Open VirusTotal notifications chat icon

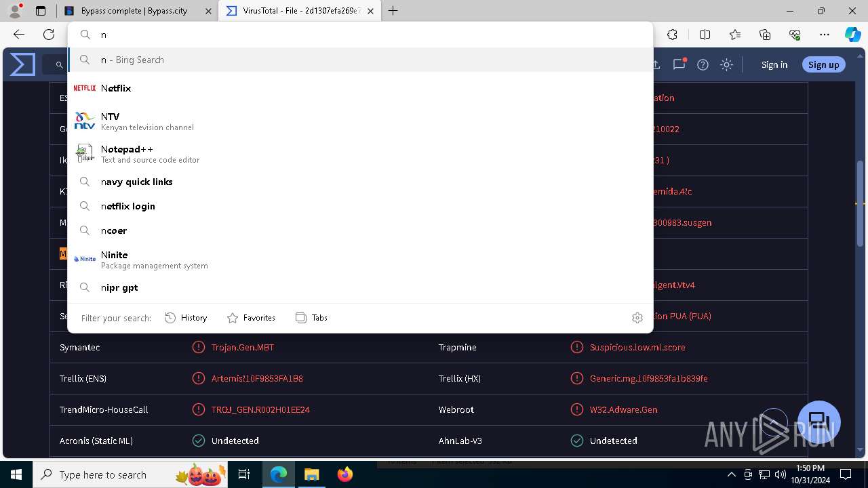(679, 64)
